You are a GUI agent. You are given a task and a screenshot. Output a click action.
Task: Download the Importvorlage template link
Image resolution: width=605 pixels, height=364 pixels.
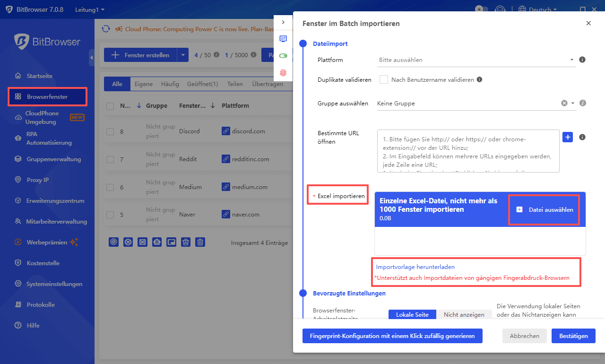pos(415,267)
